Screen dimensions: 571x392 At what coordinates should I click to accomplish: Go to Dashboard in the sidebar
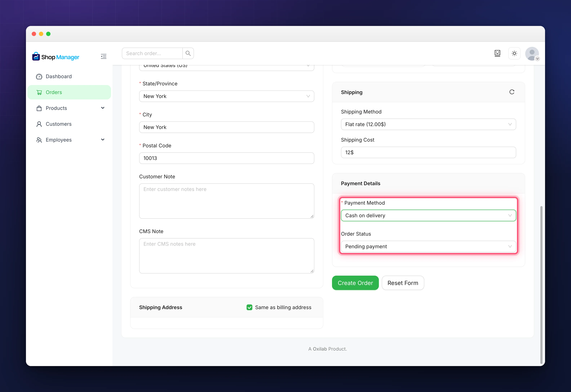click(69, 76)
